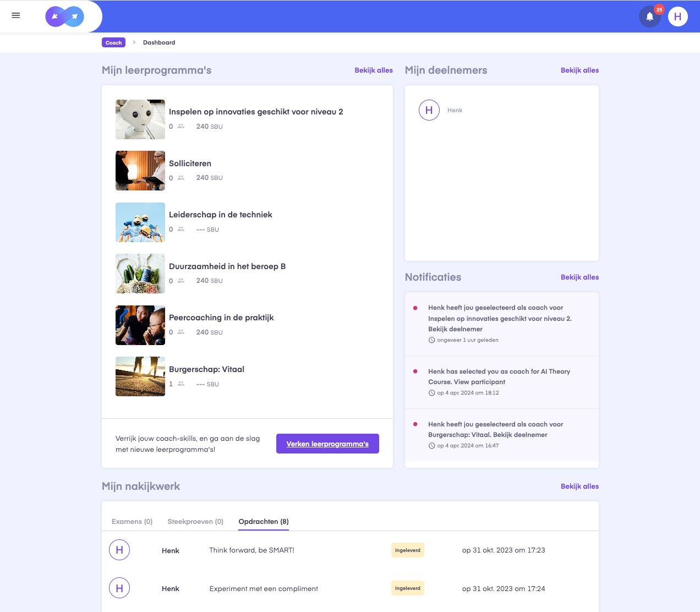Open notification about Burgerschap: Vitaal coach
700x612 pixels.
[x=502, y=435]
